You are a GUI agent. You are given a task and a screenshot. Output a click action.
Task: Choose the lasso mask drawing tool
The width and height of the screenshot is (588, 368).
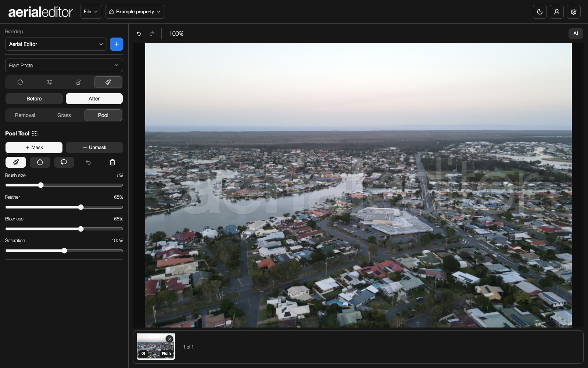pyautogui.click(x=64, y=162)
